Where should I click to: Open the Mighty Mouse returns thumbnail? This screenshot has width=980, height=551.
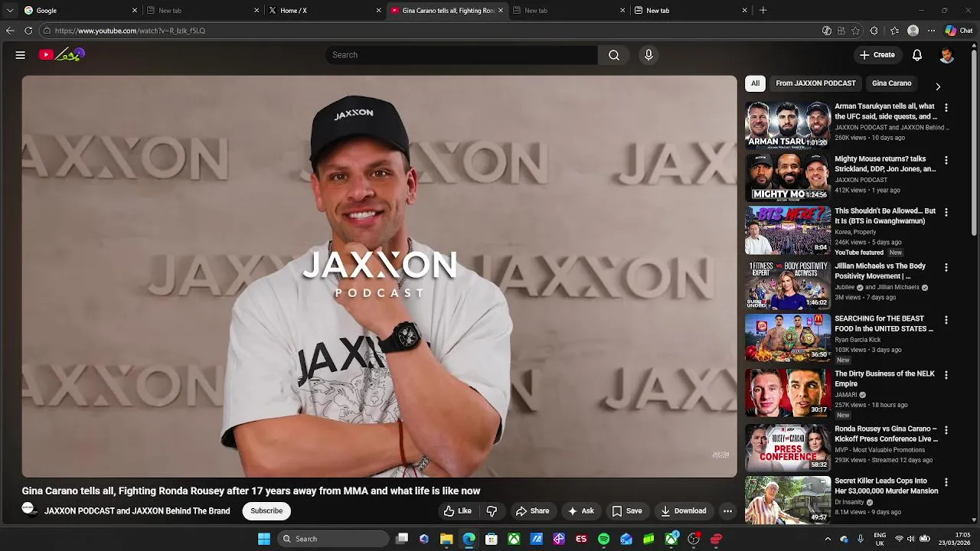[x=788, y=178]
